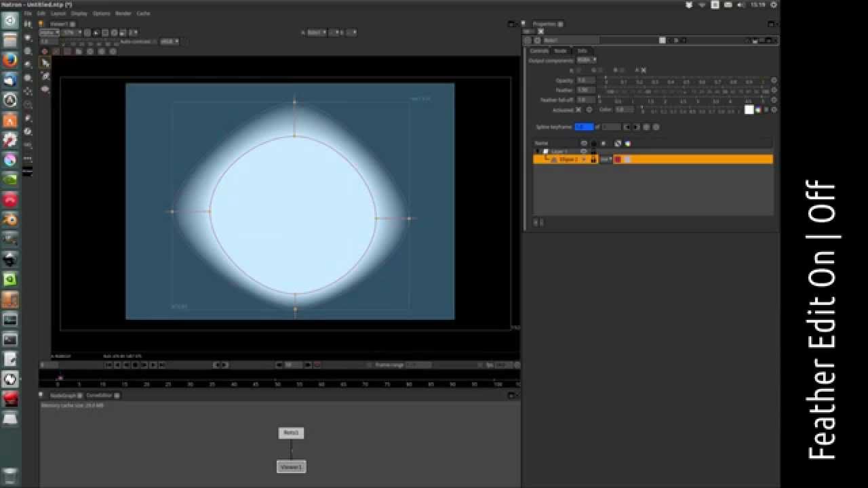Image resolution: width=868 pixels, height=488 pixels.
Task: Switch to the Node tab in properties
Action: click(x=560, y=51)
